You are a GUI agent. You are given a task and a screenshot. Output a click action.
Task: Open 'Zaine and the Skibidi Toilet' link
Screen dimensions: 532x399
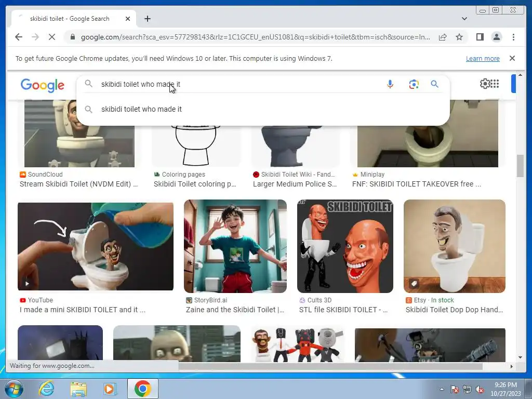point(235,310)
